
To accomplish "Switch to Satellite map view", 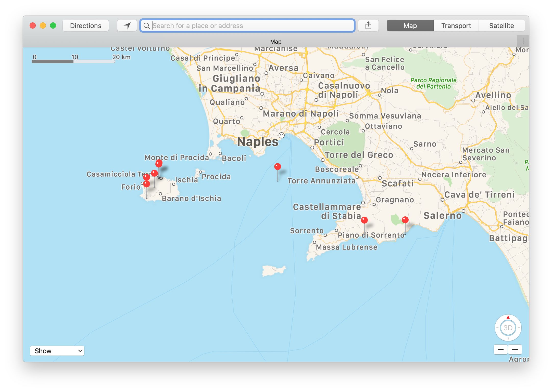I will (501, 25).
